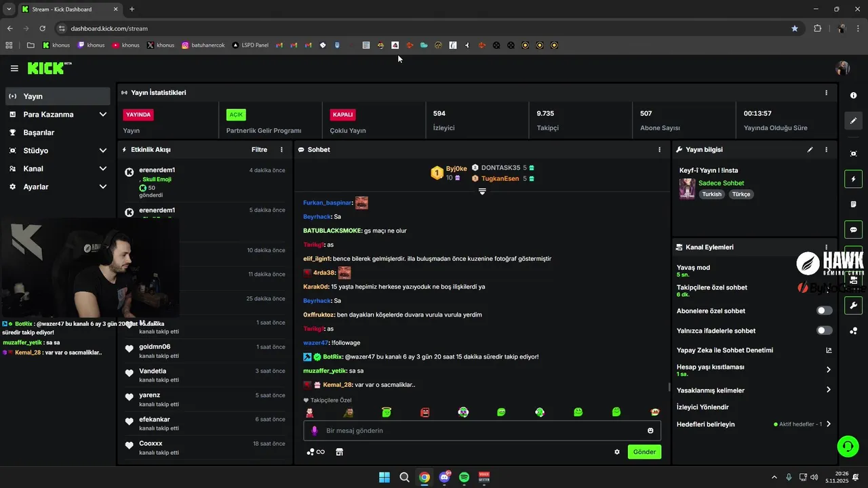Viewport: 868px width, 488px height.
Task: Open the green headset support button
Action: pyautogui.click(x=848, y=446)
